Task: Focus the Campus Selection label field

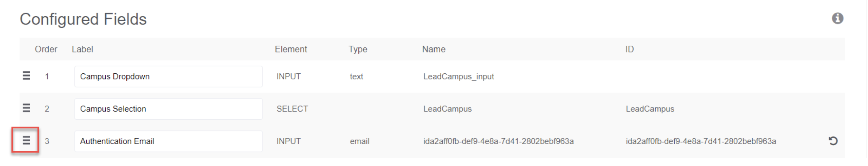Action: [168, 109]
